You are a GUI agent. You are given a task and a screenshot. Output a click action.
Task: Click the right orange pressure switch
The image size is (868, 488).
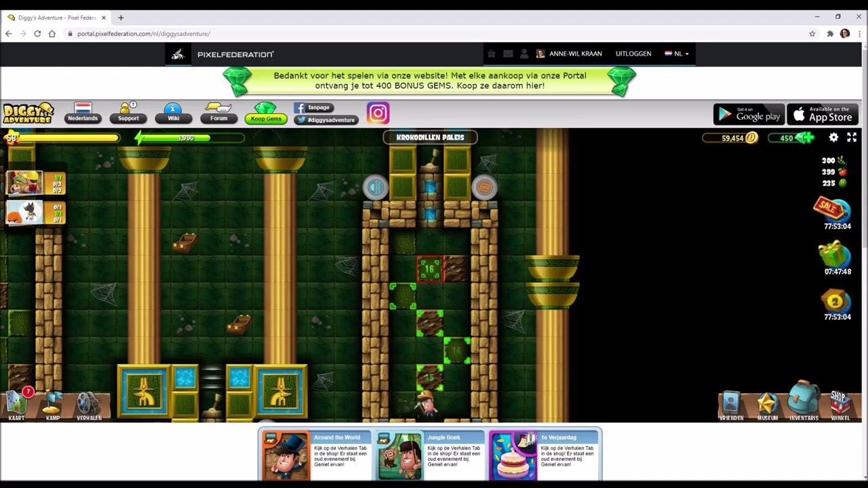(484, 187)
